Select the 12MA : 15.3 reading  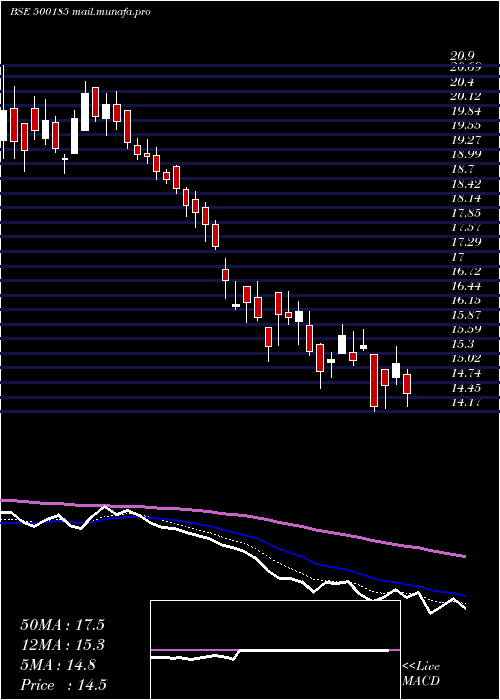(x=63, y=645)
